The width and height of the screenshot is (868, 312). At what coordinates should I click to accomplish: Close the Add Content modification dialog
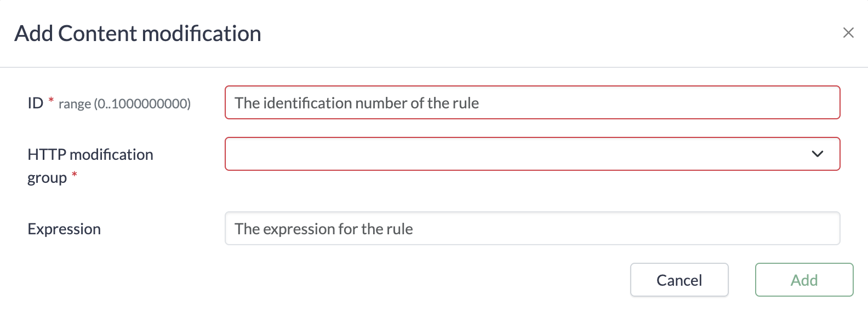pyautogui.click(x=848, y=33)
